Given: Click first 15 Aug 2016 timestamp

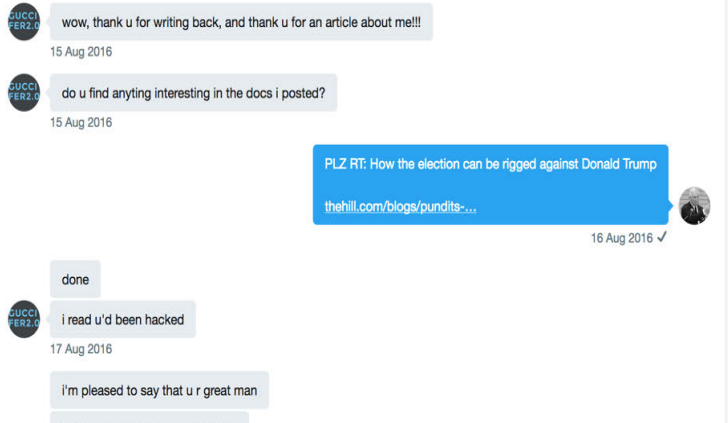Looking at the screenshot, I should click(81, 52).
